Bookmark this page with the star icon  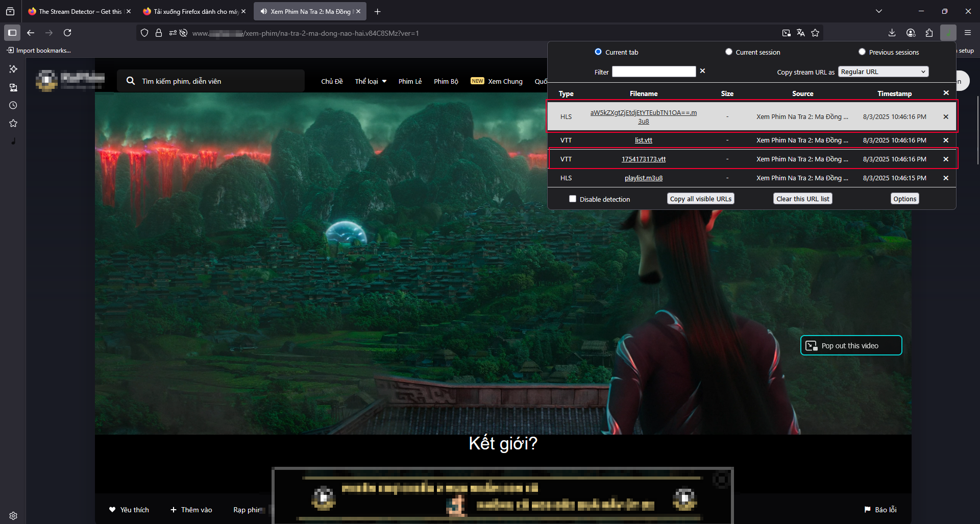[x=815, y=33]
